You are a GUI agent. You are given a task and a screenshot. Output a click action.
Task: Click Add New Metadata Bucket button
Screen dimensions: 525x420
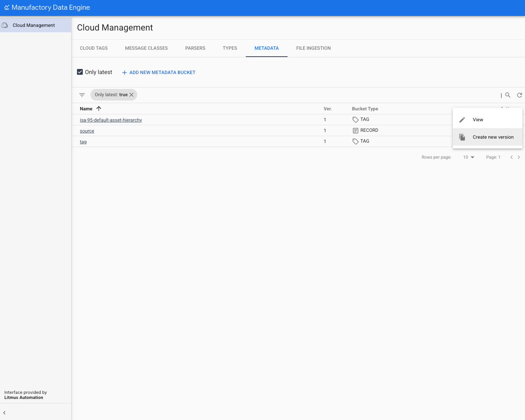pos(159,73)
